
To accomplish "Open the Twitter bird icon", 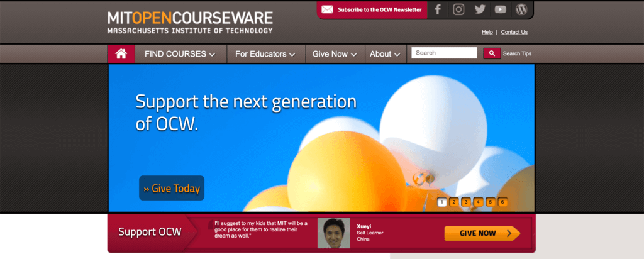I will 480,9.
